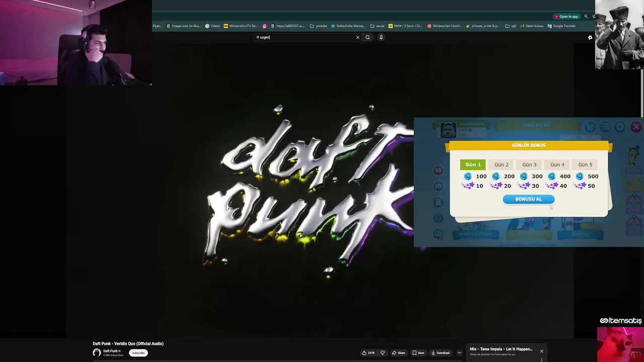Download the Veridis Quo video

tap(440, 353)
